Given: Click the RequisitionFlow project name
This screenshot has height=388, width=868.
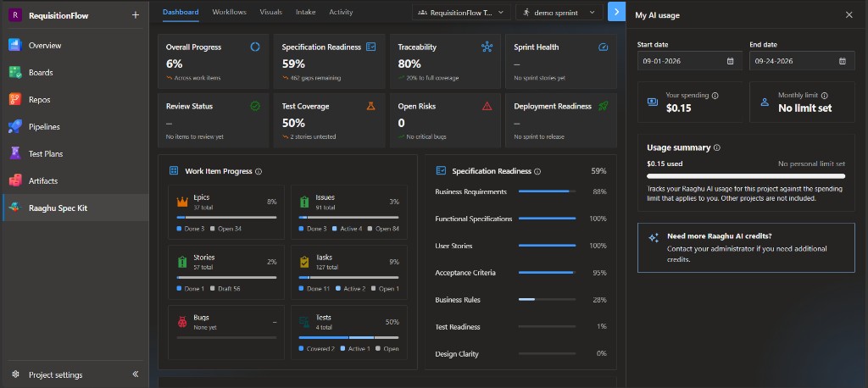Looking at the screenshot, I should (58, 15).
